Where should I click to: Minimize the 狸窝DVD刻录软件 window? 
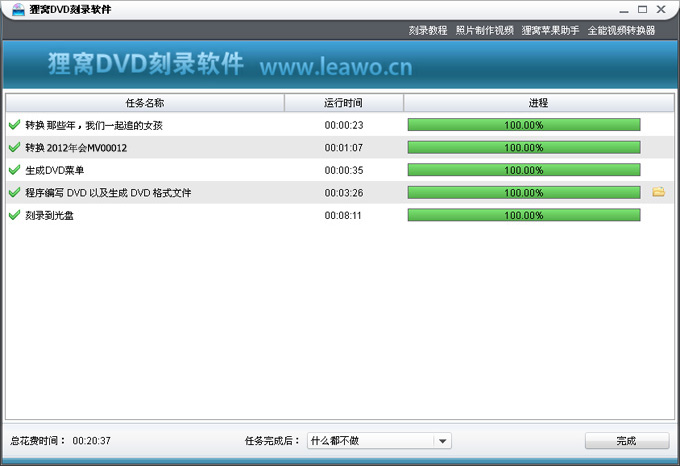(624, 10)
